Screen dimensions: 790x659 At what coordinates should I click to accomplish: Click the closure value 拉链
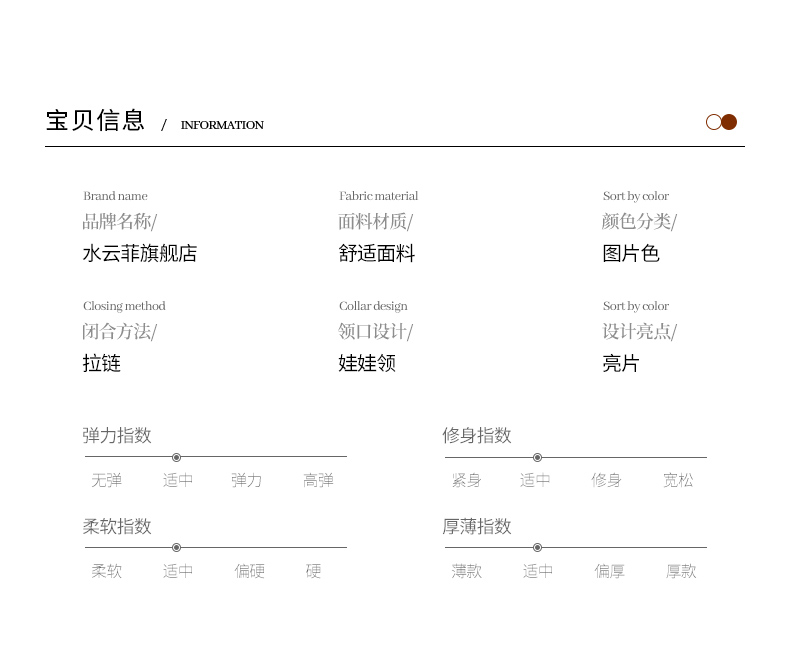[102, 363]
